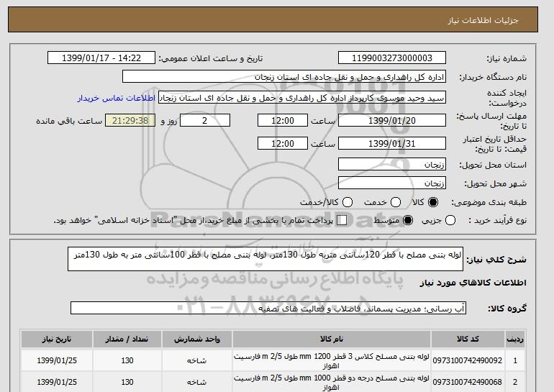554x392 pixels.
Task: Click the remaining days field showing 2
Action: click(205, 120)
